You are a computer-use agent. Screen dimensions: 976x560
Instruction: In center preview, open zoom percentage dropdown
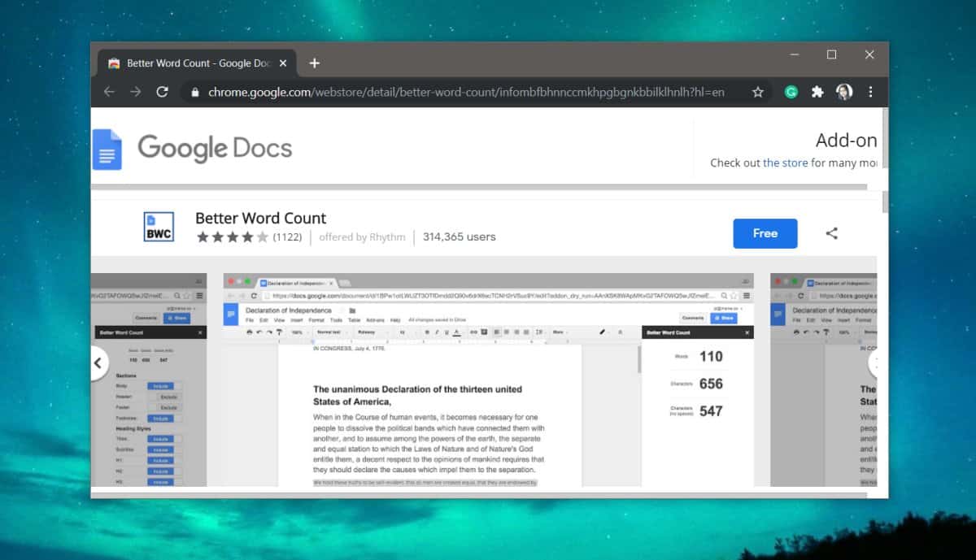click(298, 332)
